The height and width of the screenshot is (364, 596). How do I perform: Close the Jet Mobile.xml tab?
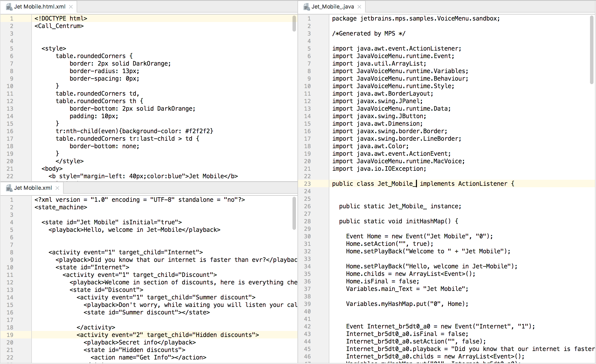[x=57, y=188]
